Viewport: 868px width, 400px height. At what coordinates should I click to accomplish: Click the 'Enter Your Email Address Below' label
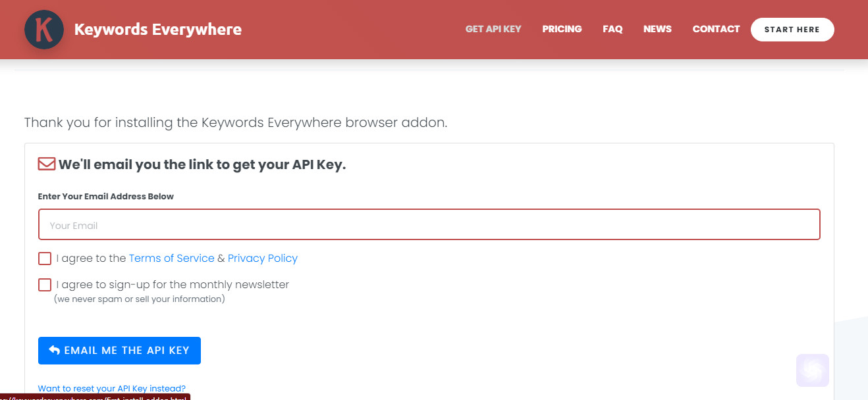[106, 197]
